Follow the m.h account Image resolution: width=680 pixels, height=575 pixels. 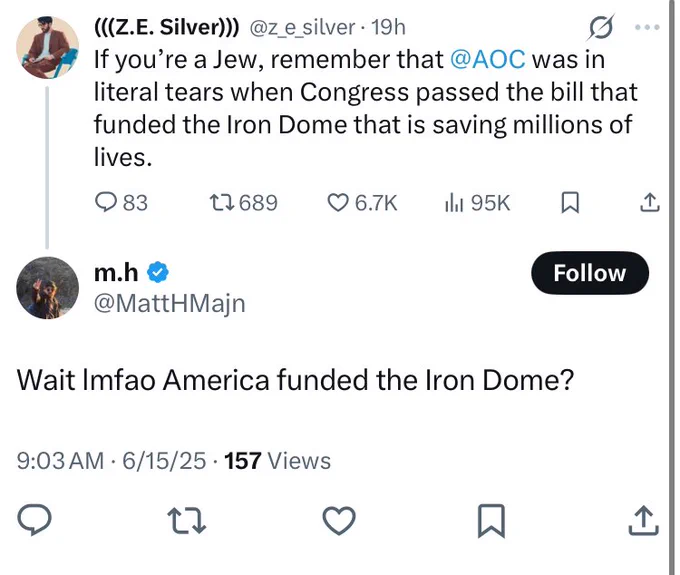590,273
